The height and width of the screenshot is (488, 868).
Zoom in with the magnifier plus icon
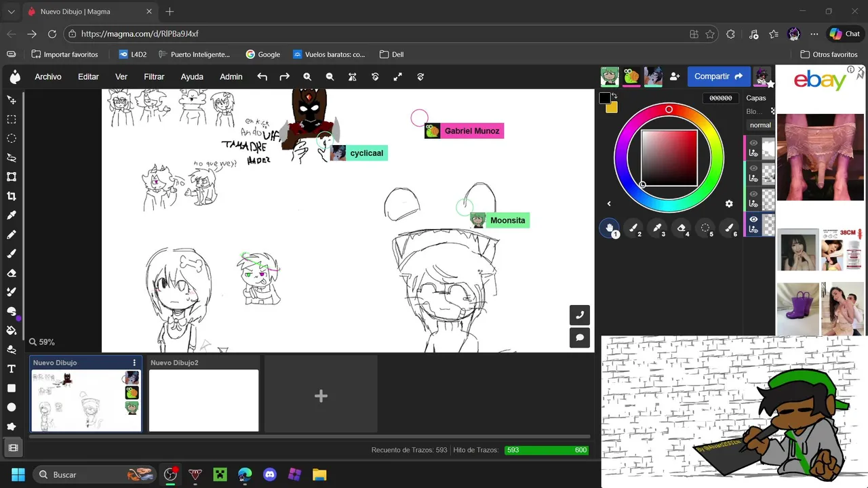[307, 77]
